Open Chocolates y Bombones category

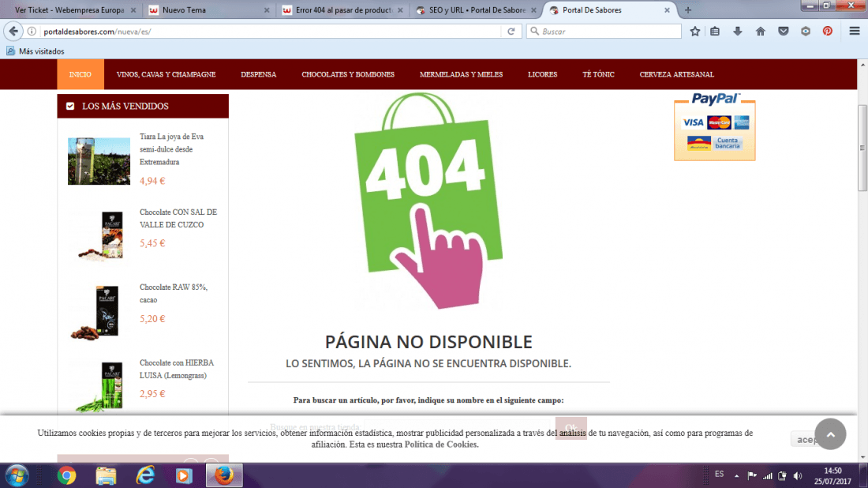pos(348,74)
